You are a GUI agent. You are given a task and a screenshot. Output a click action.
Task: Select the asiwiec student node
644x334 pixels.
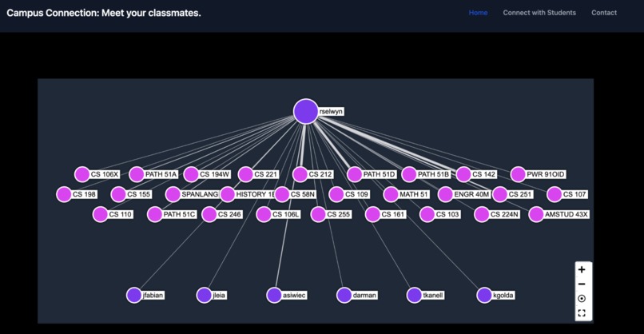pos(274,295)
